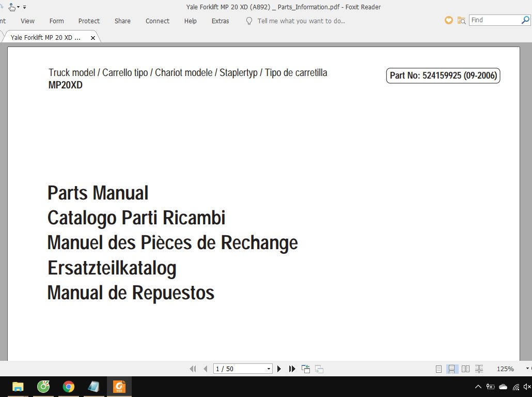Select the touch/mouse mode hand icon

12,7
